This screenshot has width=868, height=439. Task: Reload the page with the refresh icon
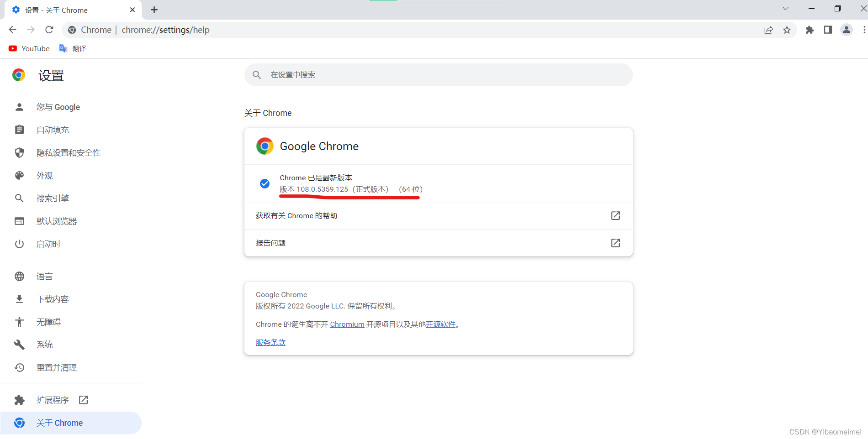[x=49, y=30]
